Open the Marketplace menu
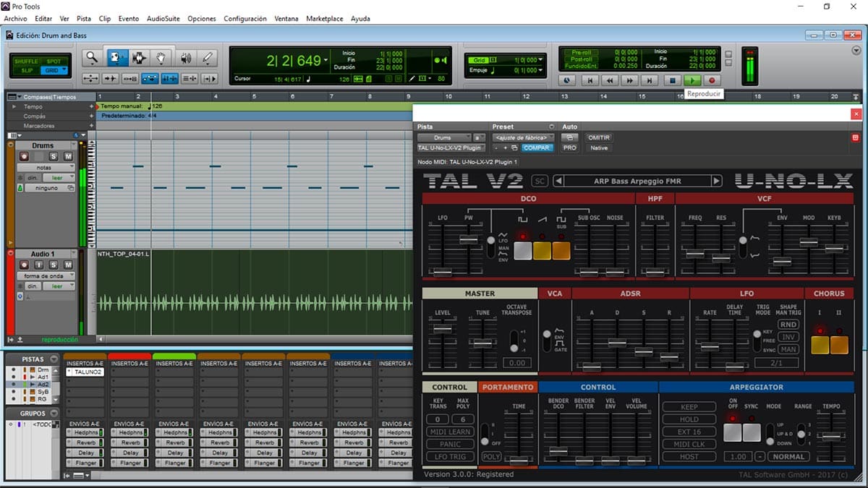 pos(325,18)
